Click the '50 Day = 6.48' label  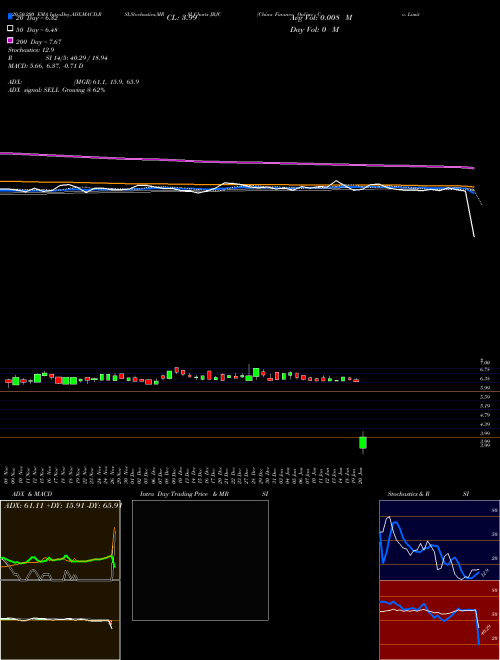tap(37, 30)
